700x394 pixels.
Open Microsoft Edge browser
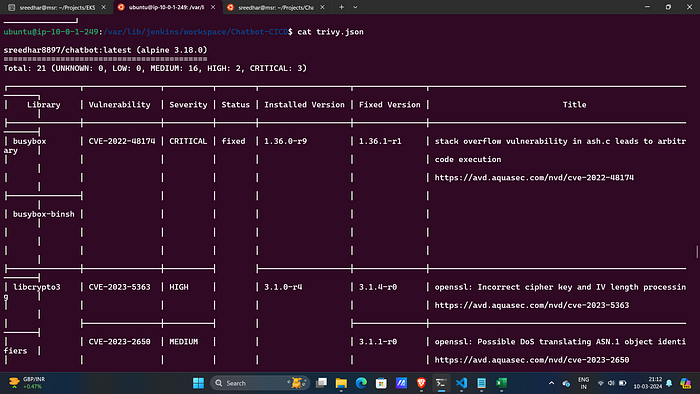click(361, 383)
